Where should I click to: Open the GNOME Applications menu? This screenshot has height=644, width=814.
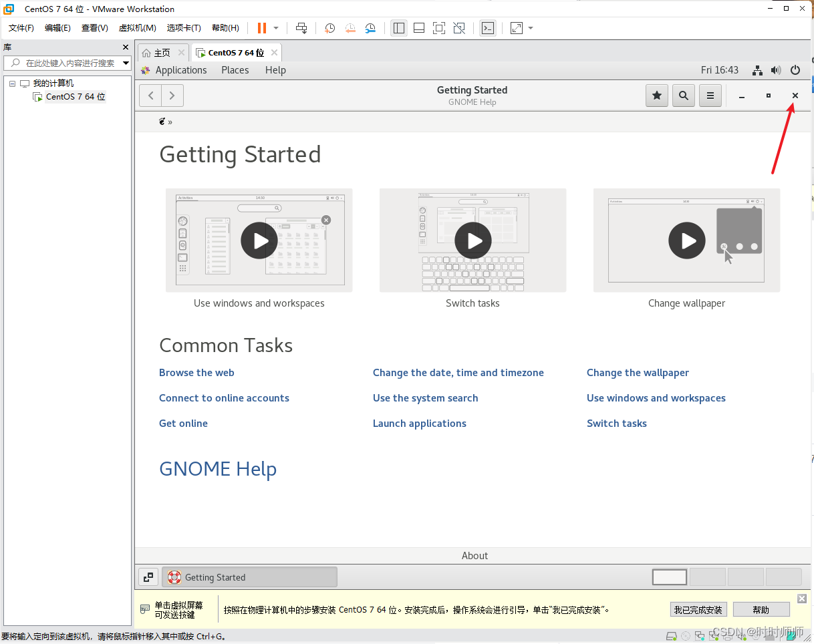point(181,70)
